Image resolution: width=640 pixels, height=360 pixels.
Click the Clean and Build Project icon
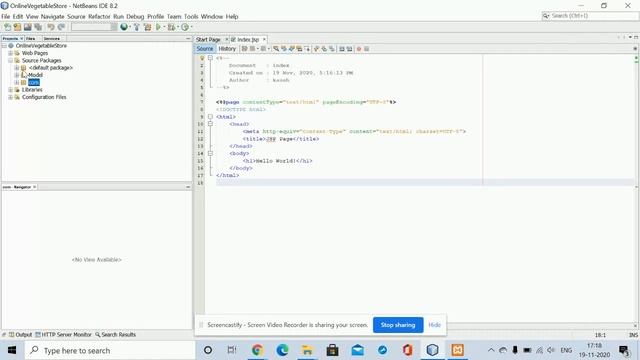[x=147, y=27]
